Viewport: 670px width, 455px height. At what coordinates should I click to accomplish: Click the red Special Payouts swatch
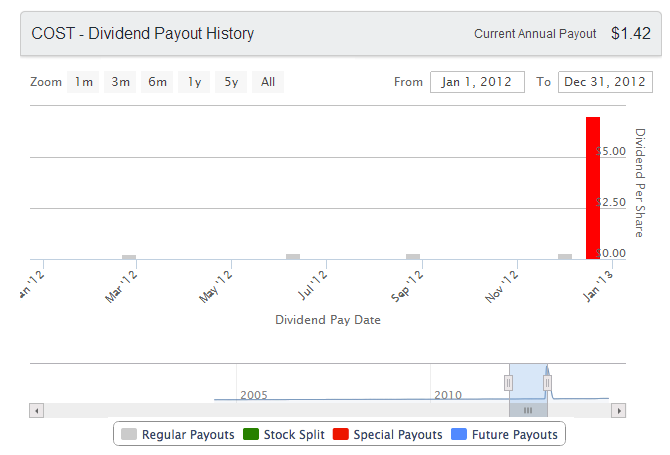pos(341,434)
